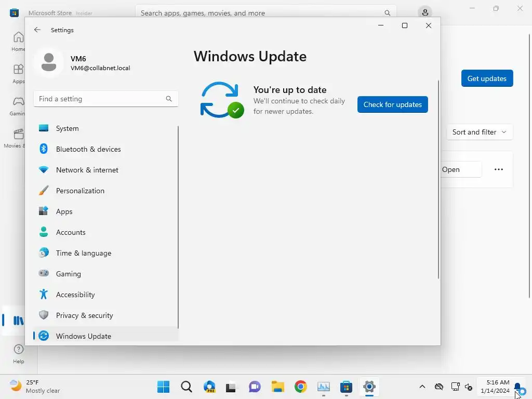Go to Accounts settings
This screenshot has height=399, width=532.
[106, 232]
